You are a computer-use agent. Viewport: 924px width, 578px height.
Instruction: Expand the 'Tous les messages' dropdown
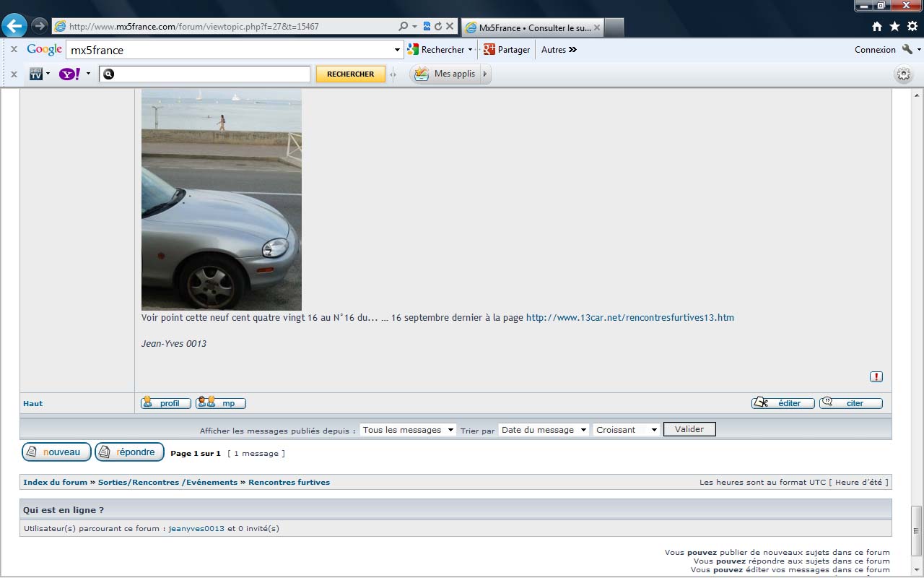[408, 430]
